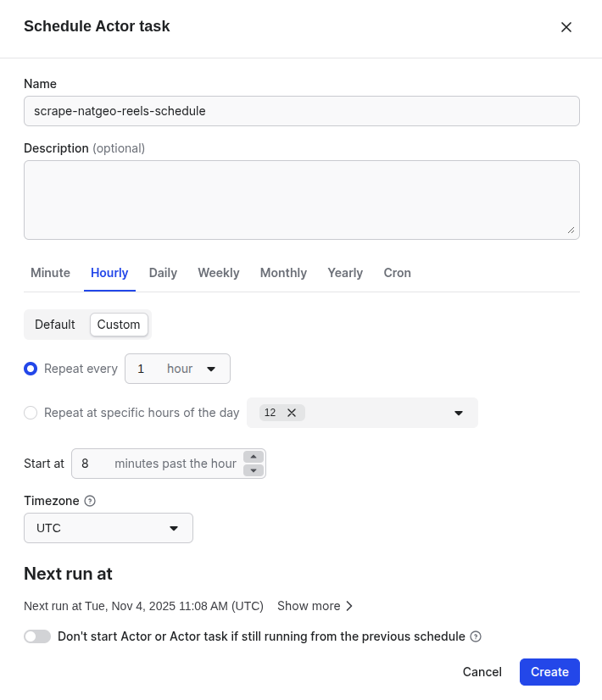Switch to the Weekly tab
Viewport: 602px width, 700px height.
pos(218,273)
